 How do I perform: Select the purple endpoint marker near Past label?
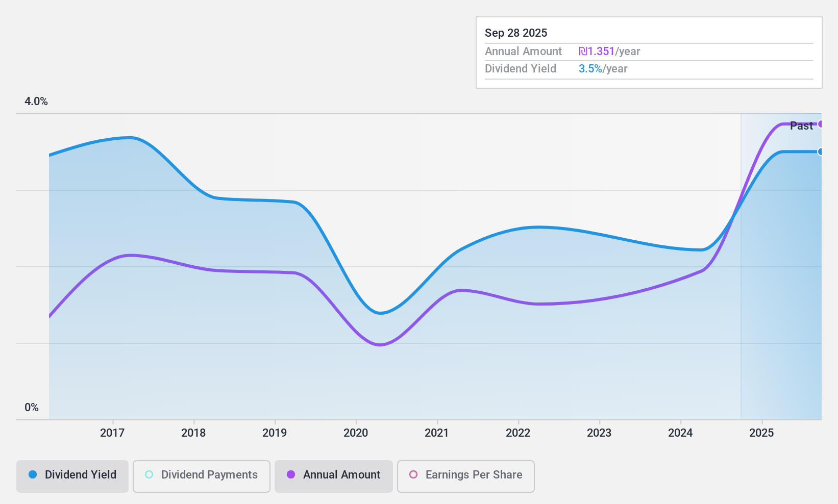coord(821,124)
